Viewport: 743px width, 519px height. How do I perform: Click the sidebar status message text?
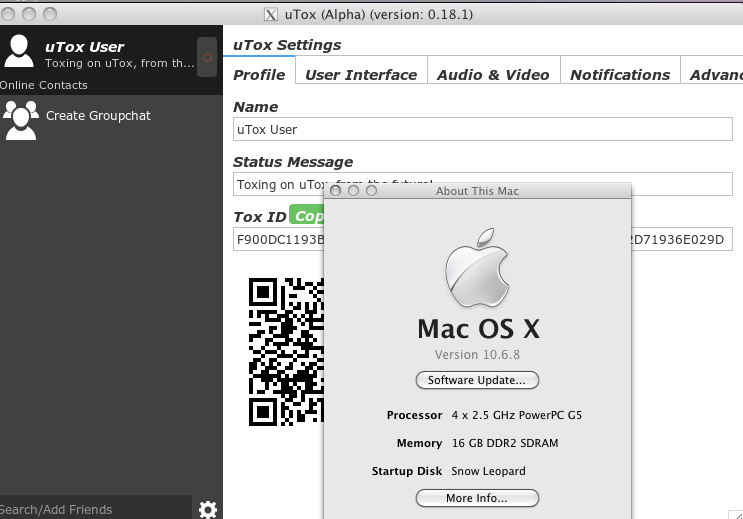coord(119,63)
